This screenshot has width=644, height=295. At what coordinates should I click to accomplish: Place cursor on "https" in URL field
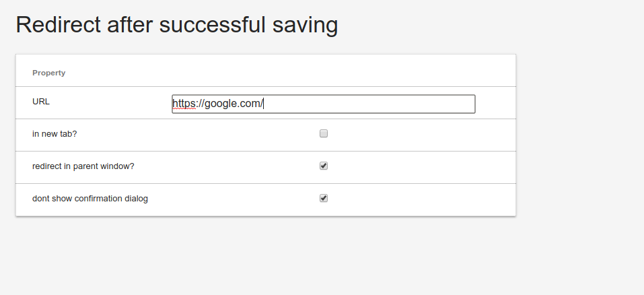coord(183,104)
